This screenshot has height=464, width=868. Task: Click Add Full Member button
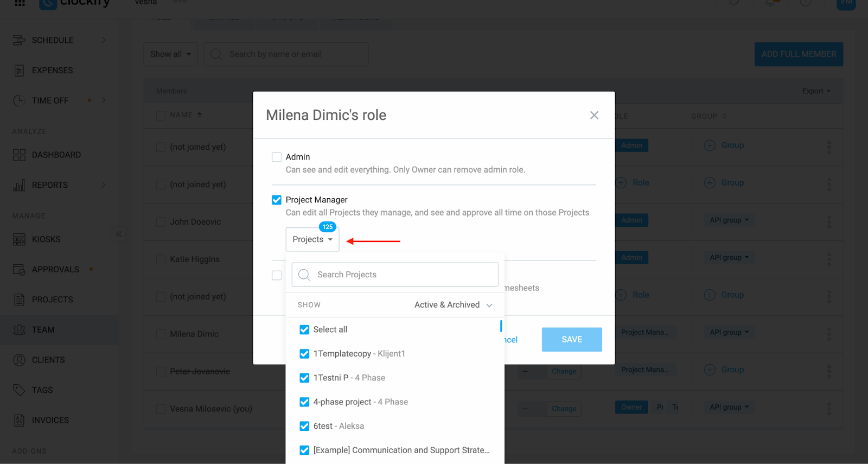coord(799,54)
